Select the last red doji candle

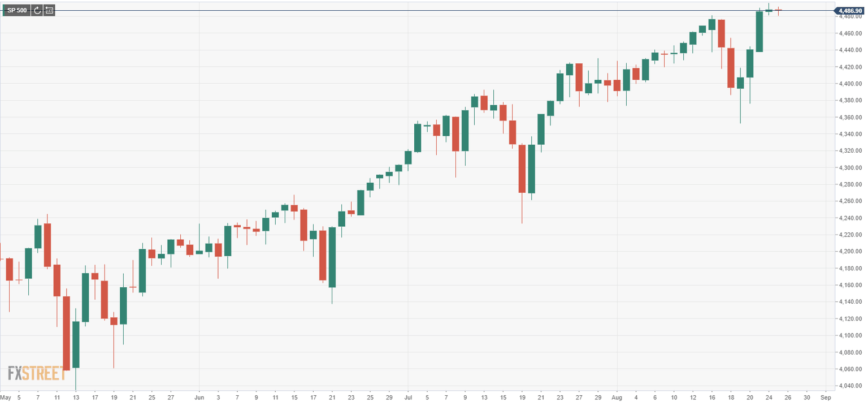(x=778, y=10)
